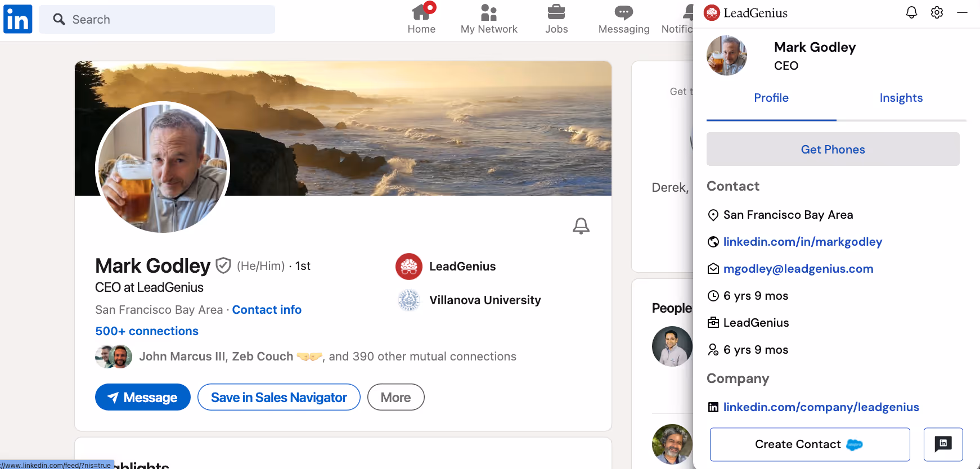
Task: Click the profile notification bell icon
Action: [x=581, y=226]
